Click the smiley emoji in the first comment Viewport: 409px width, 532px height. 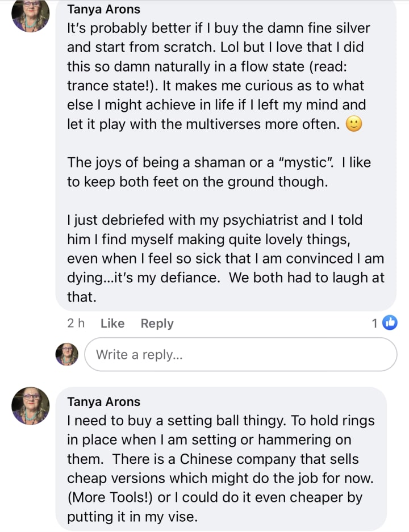click(x=353, y=124)
